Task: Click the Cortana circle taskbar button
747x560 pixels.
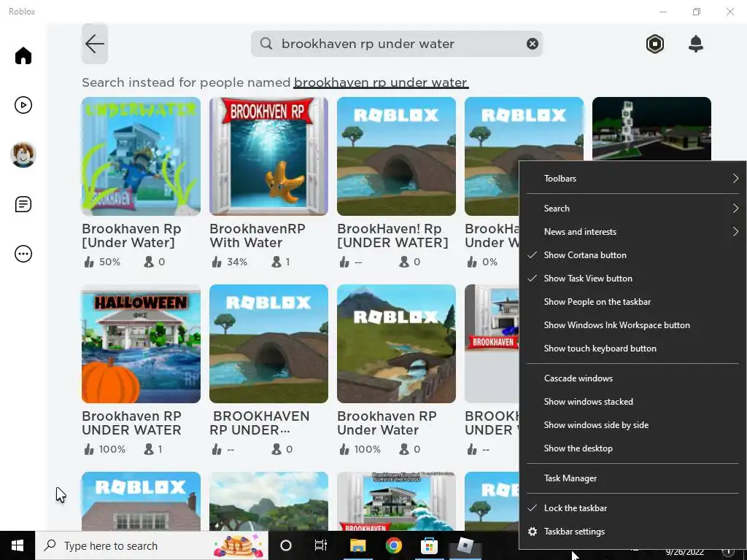Action: 286,545
